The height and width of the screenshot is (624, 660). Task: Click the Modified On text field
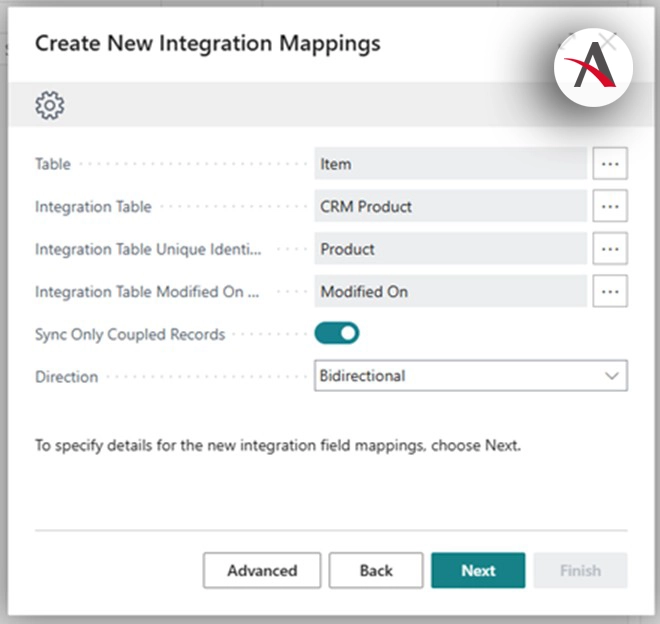pos(450,292)
